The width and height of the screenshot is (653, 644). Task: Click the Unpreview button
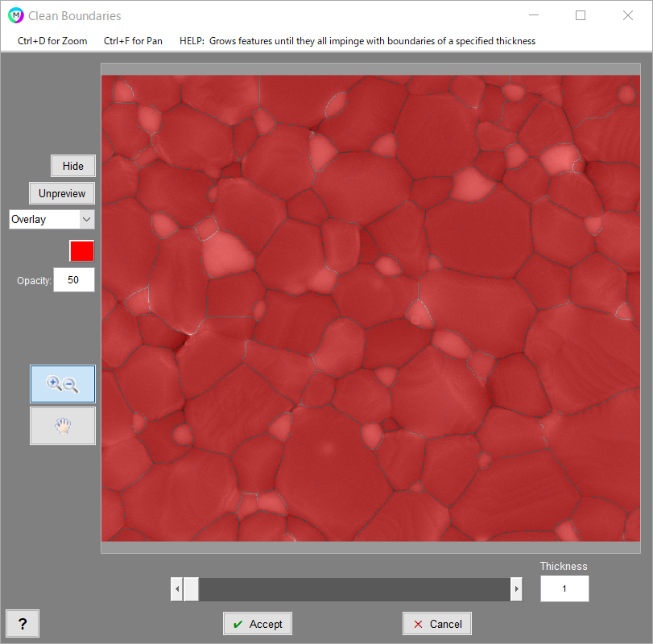click(62, 193)
